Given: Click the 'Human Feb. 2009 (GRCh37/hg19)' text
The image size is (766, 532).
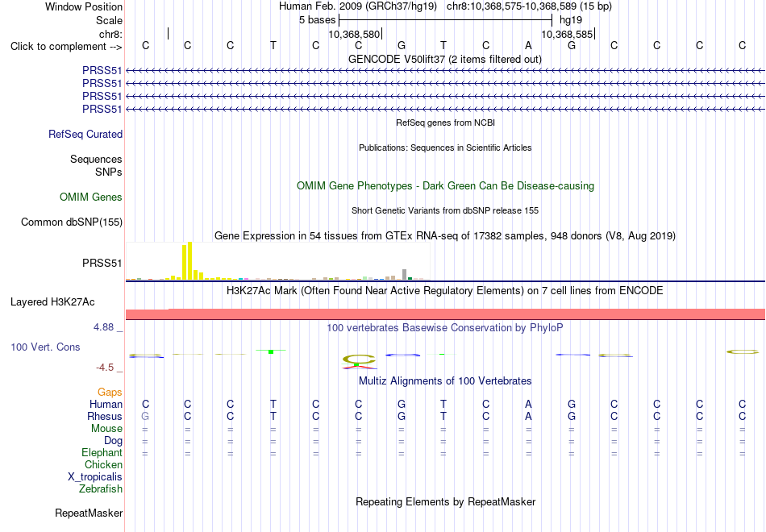Looking at the screenshot, I should click(359, 6).
